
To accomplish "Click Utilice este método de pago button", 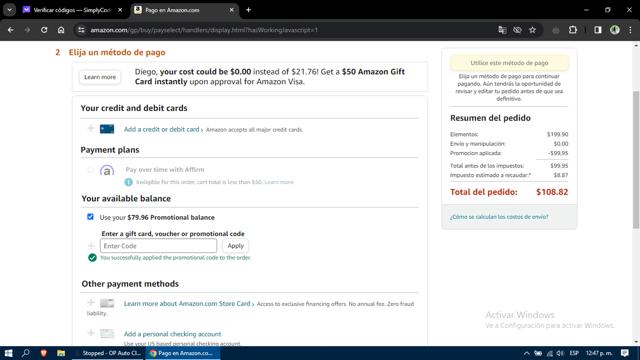I will click(x=509, y=63).
